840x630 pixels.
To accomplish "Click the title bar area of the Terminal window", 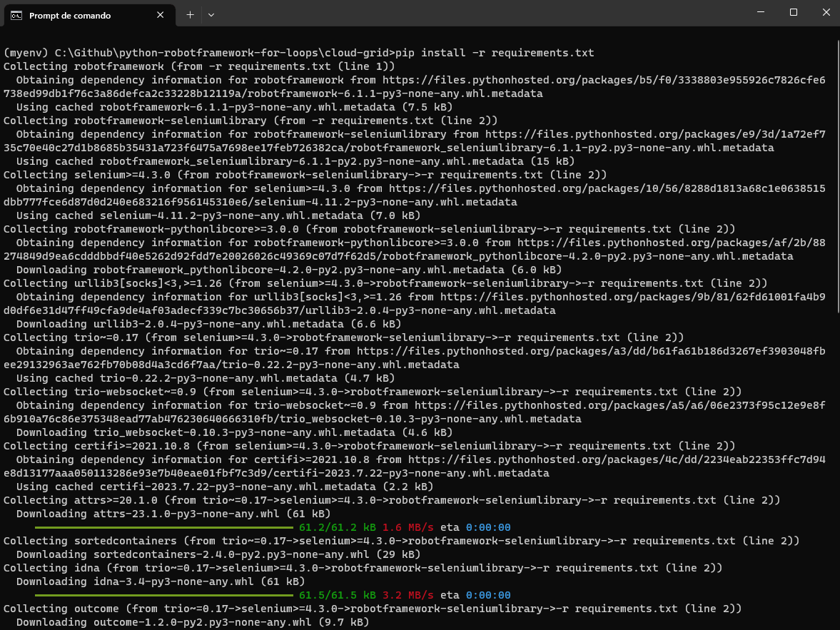I will (x=464, y=12).
